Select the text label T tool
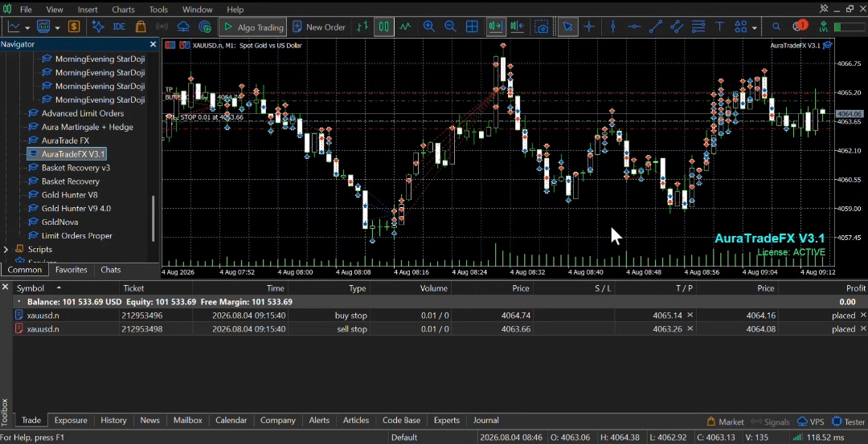The image size is (868, 444). [719, 26]
